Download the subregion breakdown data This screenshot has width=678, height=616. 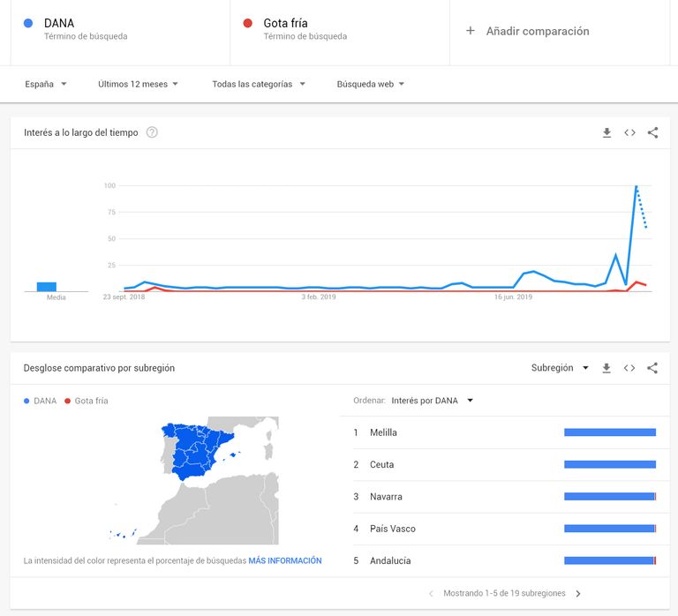tap(606, 368)
